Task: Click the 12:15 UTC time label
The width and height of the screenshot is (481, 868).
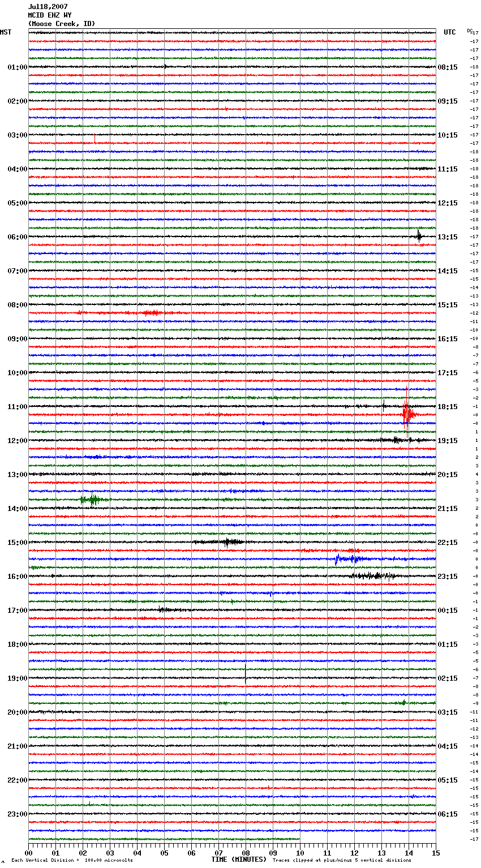Action: coord(448,203)
